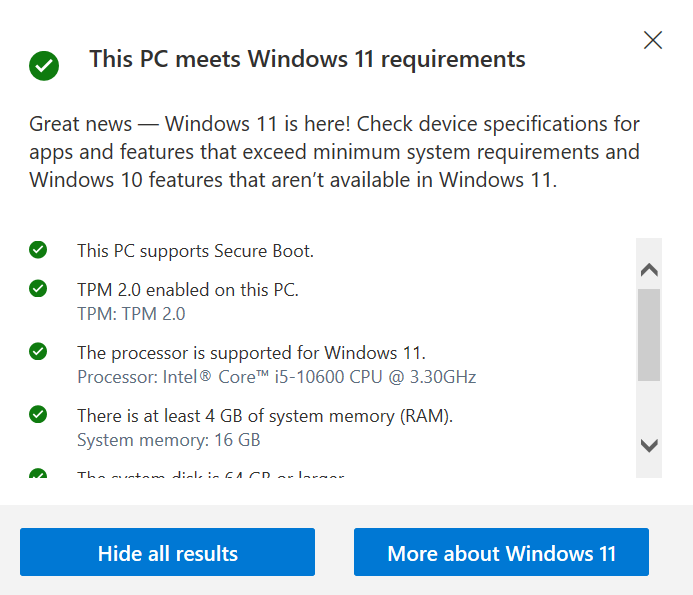
Task: Select the 'processor is supported for Windows 11' result
Action: click(x=251, y=353)
